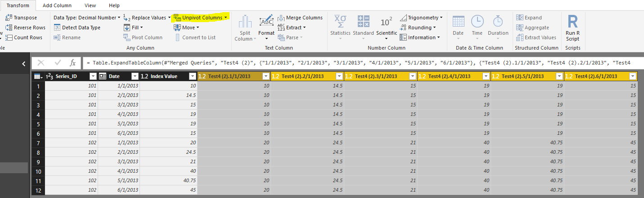Open the Parse dropdown
Viewport: 644px width, 198px height.
pyautogui.click(x=290, y=37)
